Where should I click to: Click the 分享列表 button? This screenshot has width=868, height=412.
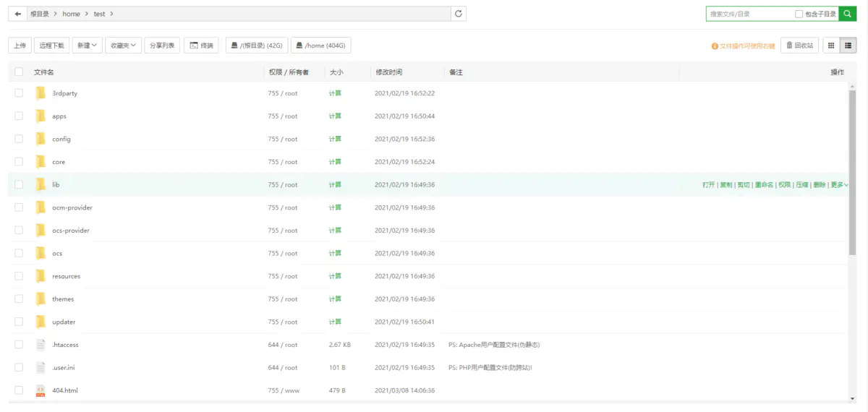click(x=162, y=46)
